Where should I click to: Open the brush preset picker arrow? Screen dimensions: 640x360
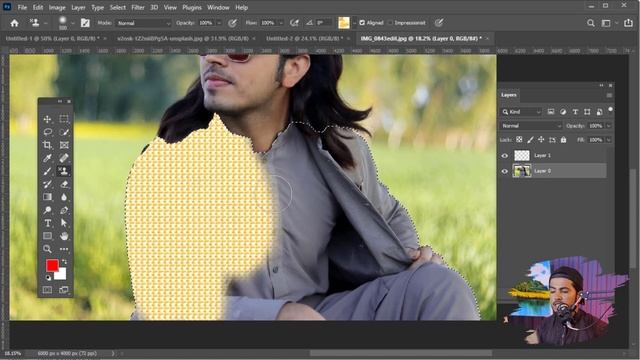coord(72,23)
